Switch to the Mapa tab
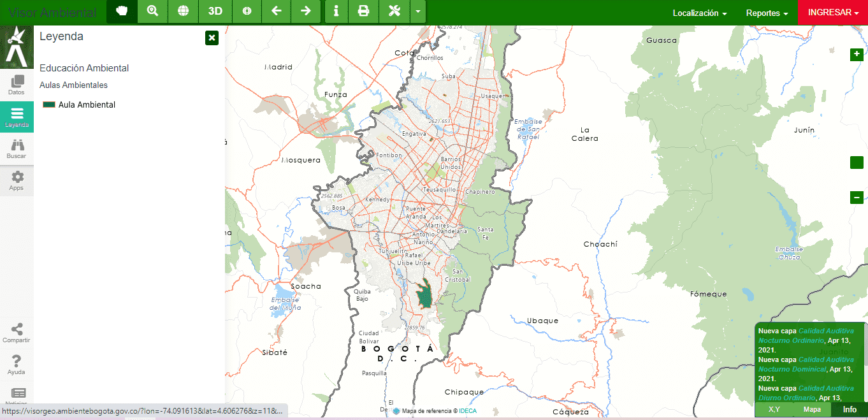This screenshot has width=868, height=420. point(812,410)
